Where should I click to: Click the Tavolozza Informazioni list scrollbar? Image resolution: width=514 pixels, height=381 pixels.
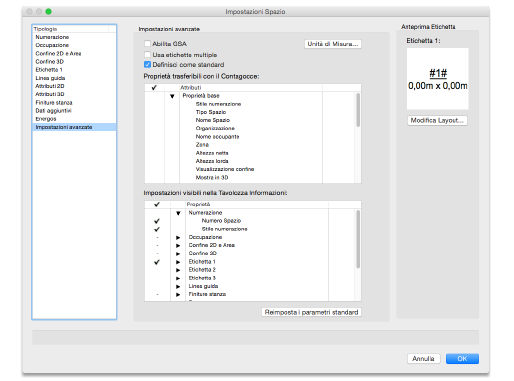[358, 239]
